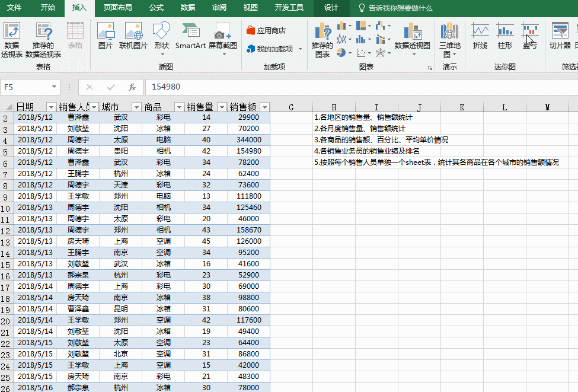Click the Table (表格) icon
Screen dimensions: 578x392
(x=75, y=36)
